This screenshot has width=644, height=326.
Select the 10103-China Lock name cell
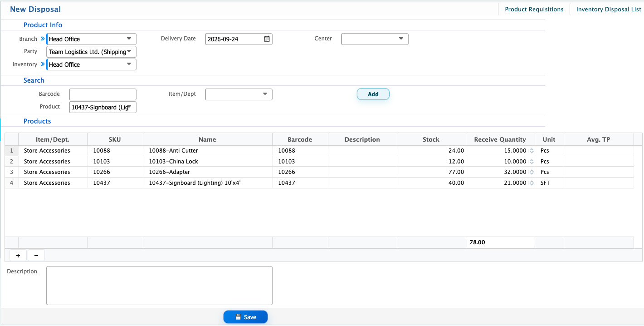[x=208, y=162]
